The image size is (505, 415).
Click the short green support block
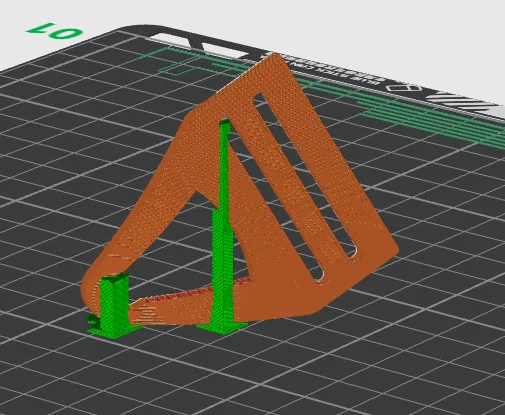point(114,305)
